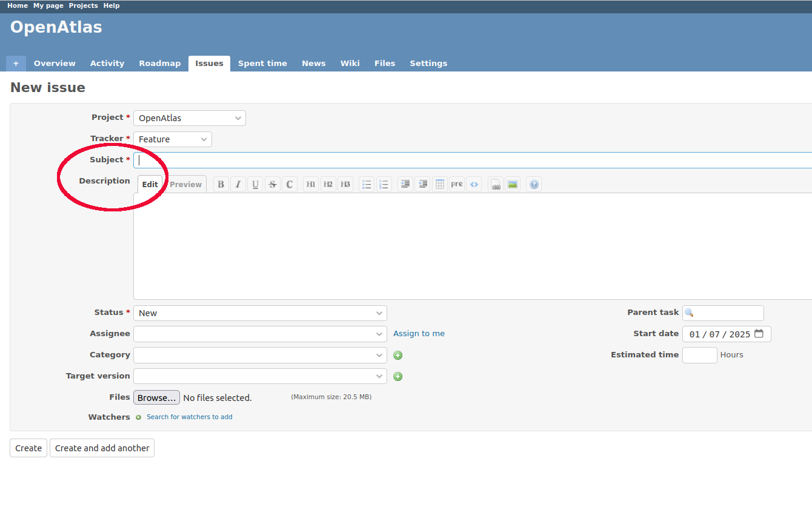Switch to the Preview tab of the editor

point(185,184)
